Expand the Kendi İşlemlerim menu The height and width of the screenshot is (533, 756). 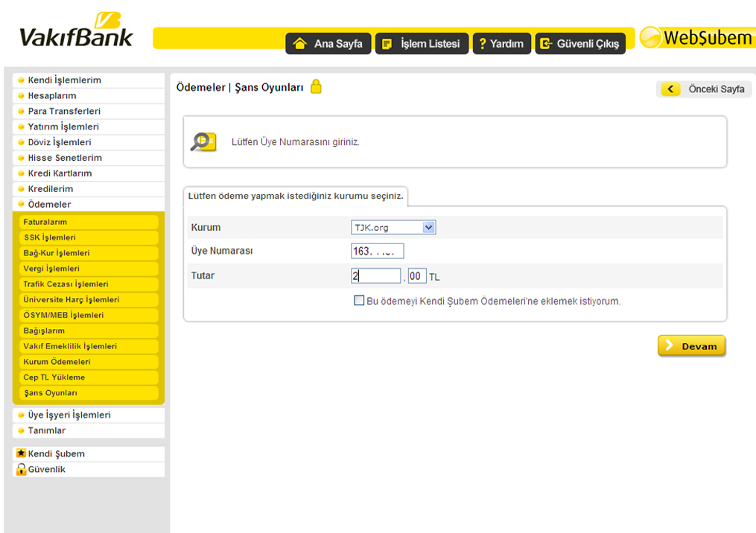88,80
